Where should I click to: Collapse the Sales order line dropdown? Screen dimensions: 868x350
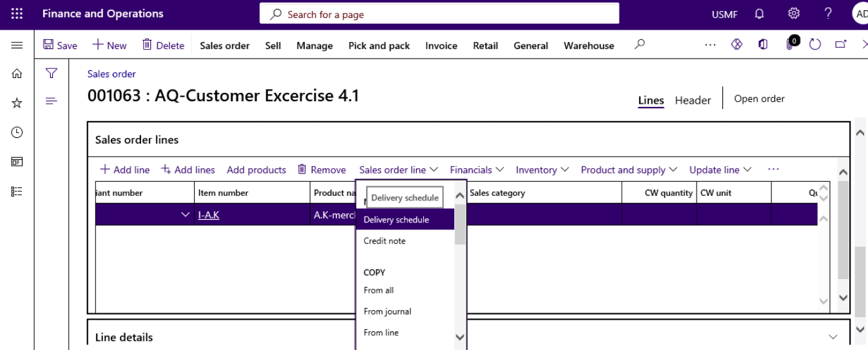click(398, 170)
